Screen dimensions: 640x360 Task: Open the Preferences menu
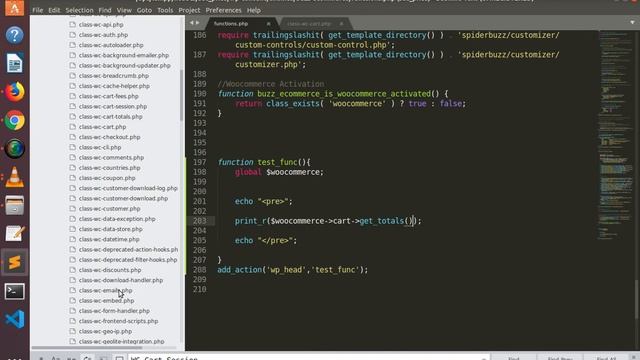click(x=223, y=10)
